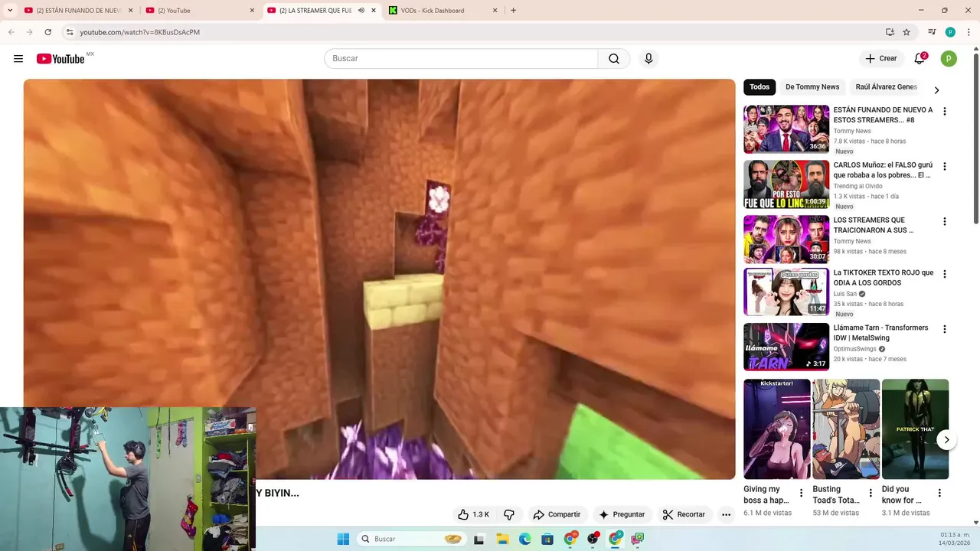Mute tab via speaker icon on active tab
The height and width of the screenshot is (551, 980).
(361, 11)
